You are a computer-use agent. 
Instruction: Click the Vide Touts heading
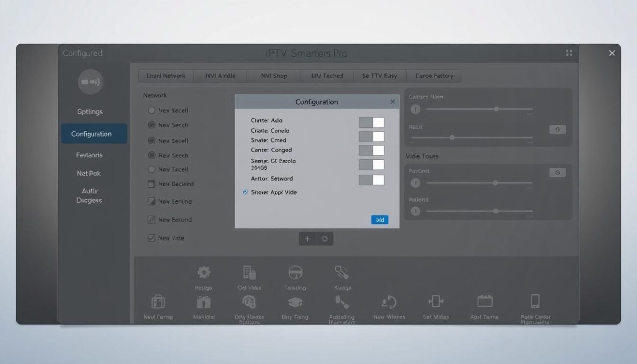coord(422,156)
